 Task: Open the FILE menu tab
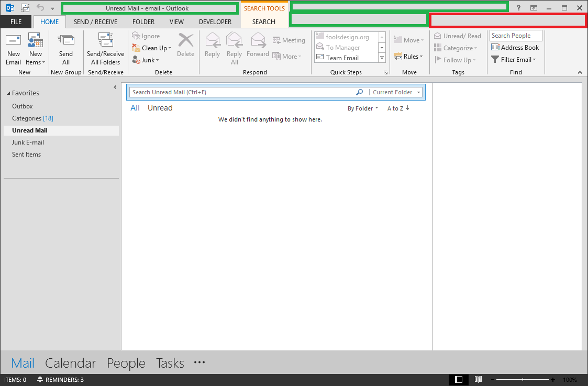(x=16, y=22)
